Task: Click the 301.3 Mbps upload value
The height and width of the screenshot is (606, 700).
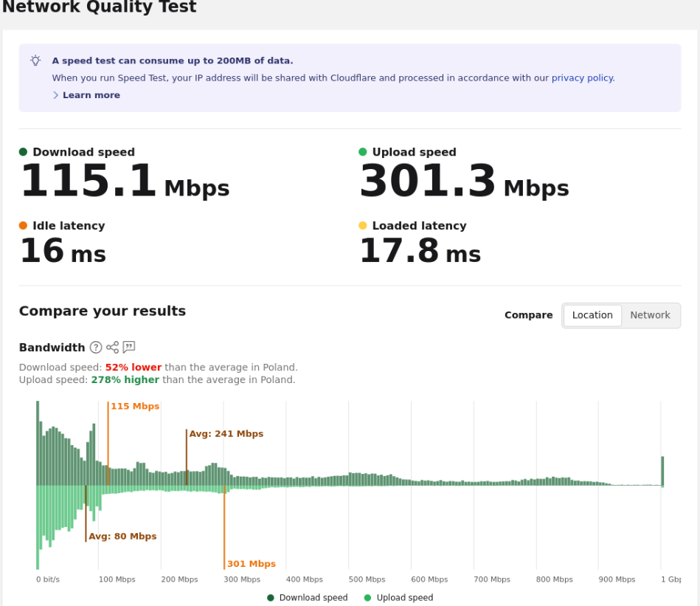Action: point(464,181)
